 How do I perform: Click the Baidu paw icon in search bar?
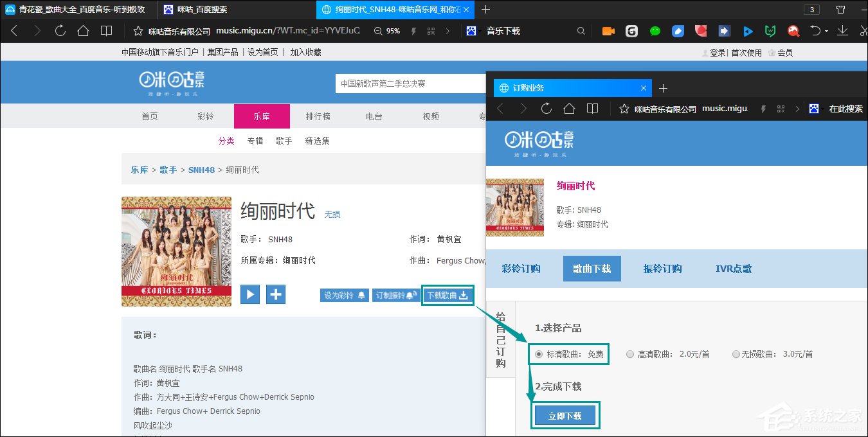470,30
